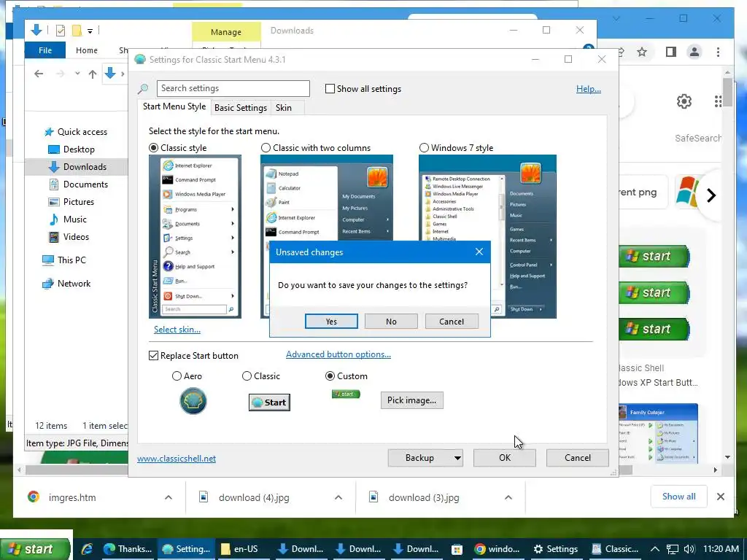
Task: Select Classic style radio button
Action: [x=153, y=147]
